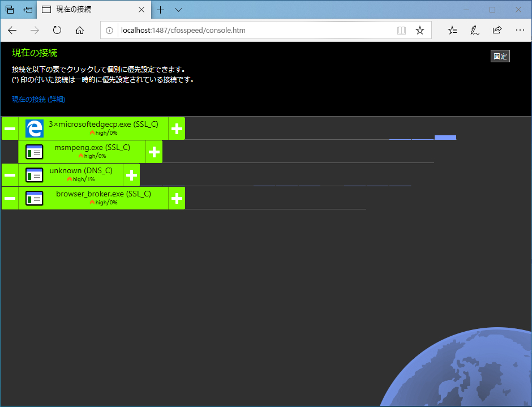
Task: Toggle reading view in address bar
Action: click(x=401, y=30)
